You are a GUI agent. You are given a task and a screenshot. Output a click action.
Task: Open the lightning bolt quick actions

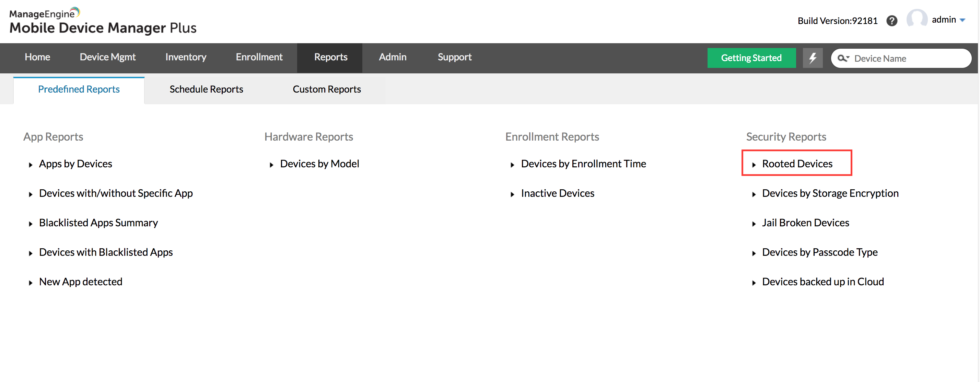tap(812, 58)
